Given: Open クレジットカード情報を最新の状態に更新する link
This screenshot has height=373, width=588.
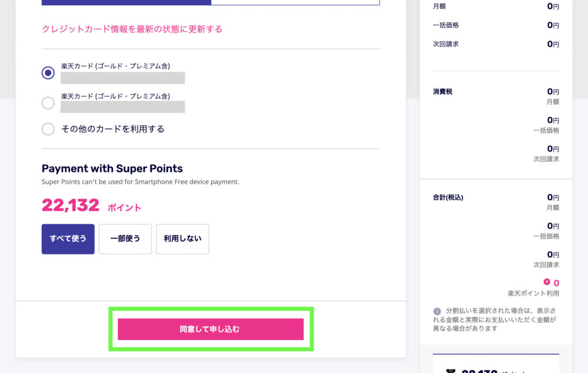Looking at the screenshot, I should (132, 29).
